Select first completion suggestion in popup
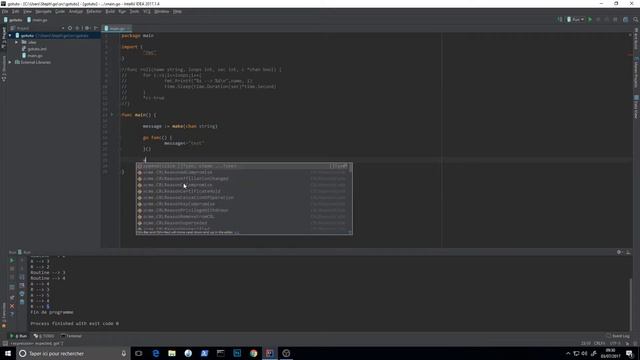The height and width of the screenshot is (360, 640). (244, 166)
